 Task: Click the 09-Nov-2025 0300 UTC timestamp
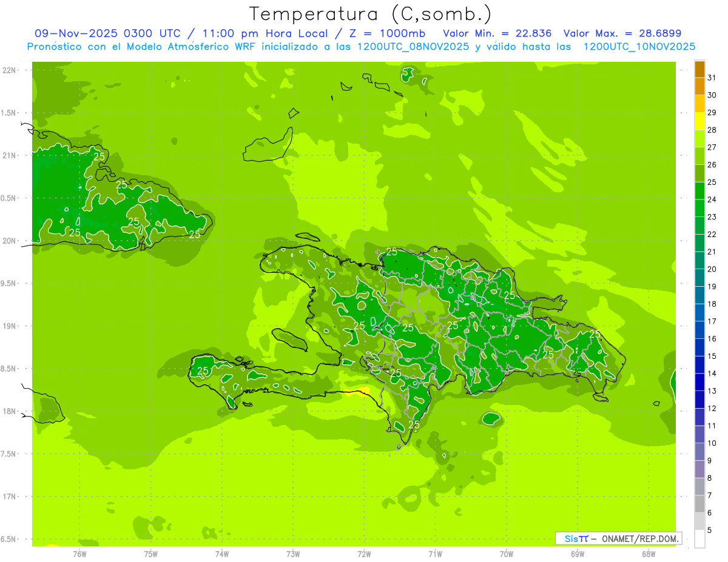107,33
